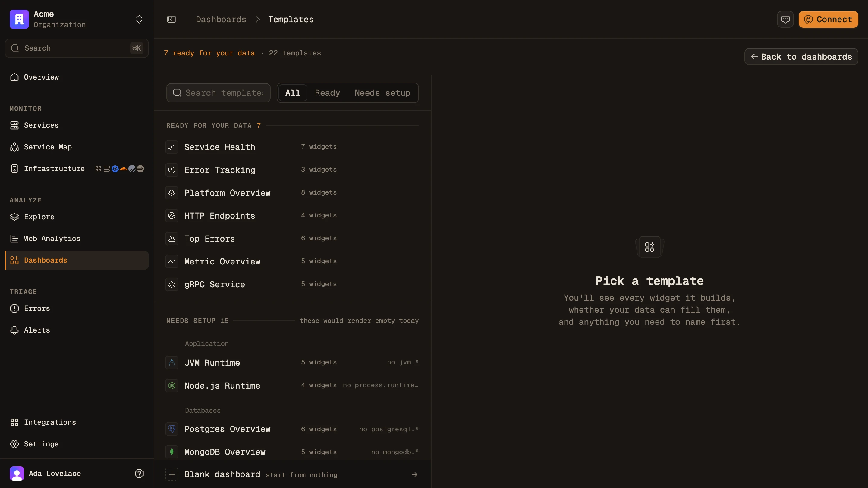The image size is (868, 488).
Task: Click the 'no process.runtime…' note
Action: pyautogui.click(x=381, y=385)
